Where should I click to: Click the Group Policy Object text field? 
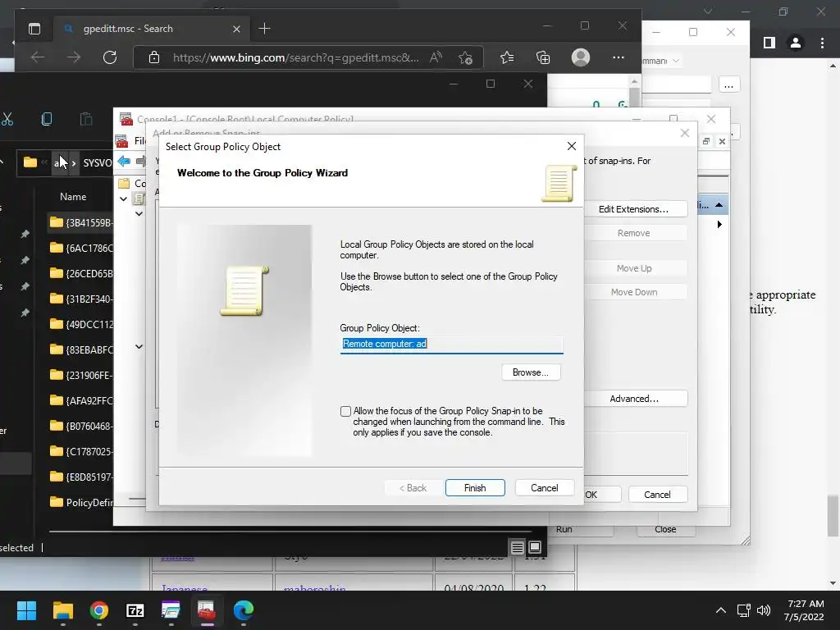coord(452,344)
